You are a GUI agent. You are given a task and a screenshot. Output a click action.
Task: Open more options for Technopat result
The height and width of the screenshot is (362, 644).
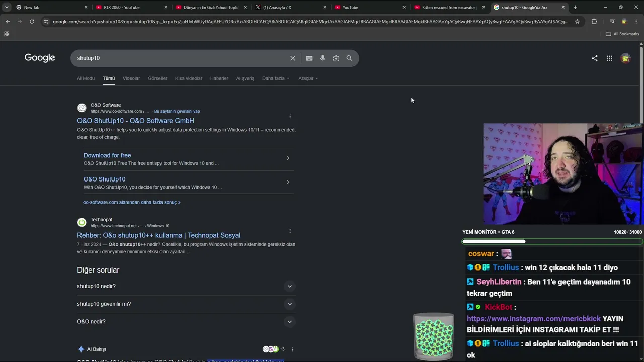tap(290, 231)
